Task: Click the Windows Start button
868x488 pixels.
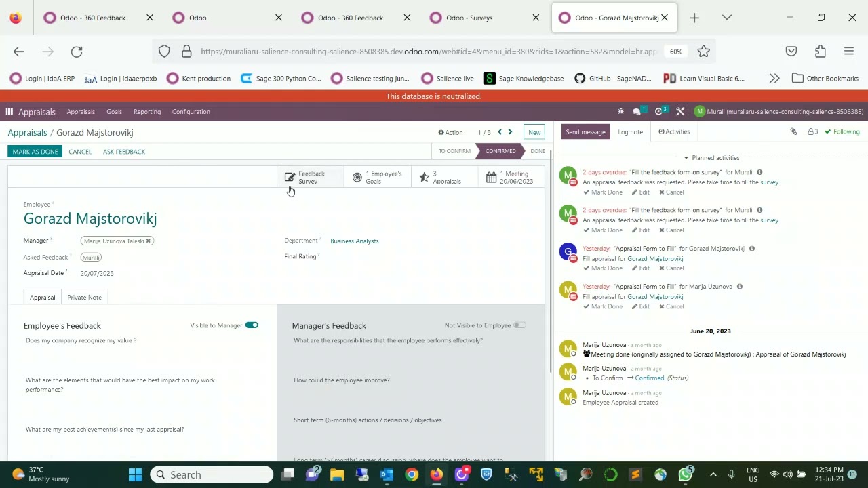Action: (x=135, y=474)
